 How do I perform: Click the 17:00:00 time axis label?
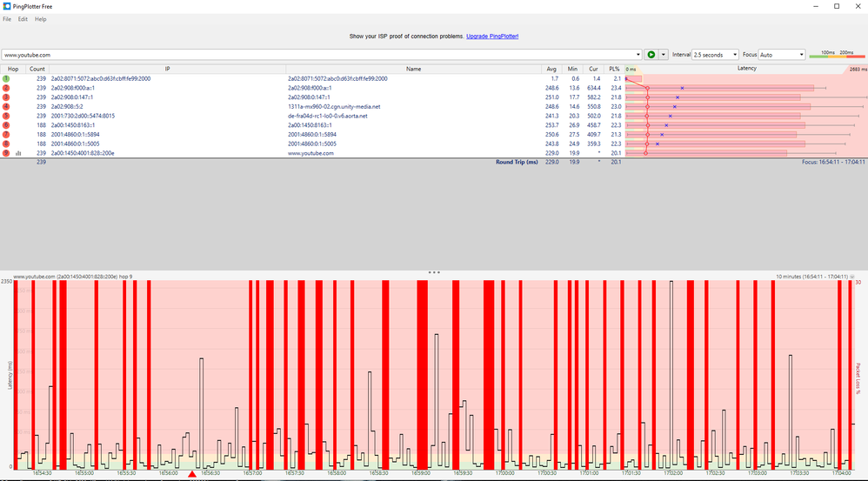[504, 473]
